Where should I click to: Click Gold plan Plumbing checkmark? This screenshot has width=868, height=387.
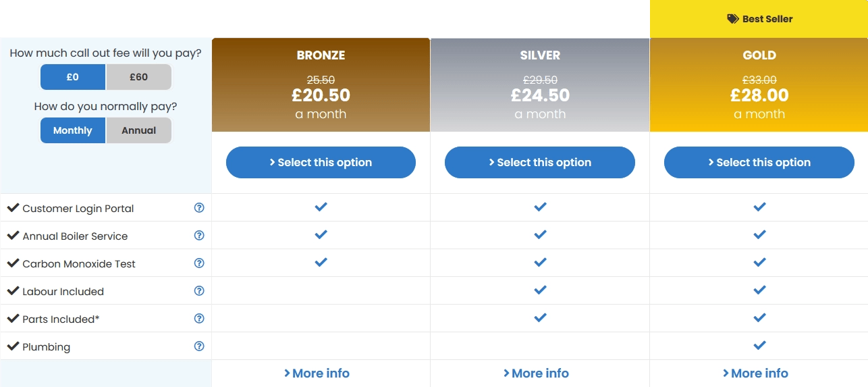(x=759, y=345)
